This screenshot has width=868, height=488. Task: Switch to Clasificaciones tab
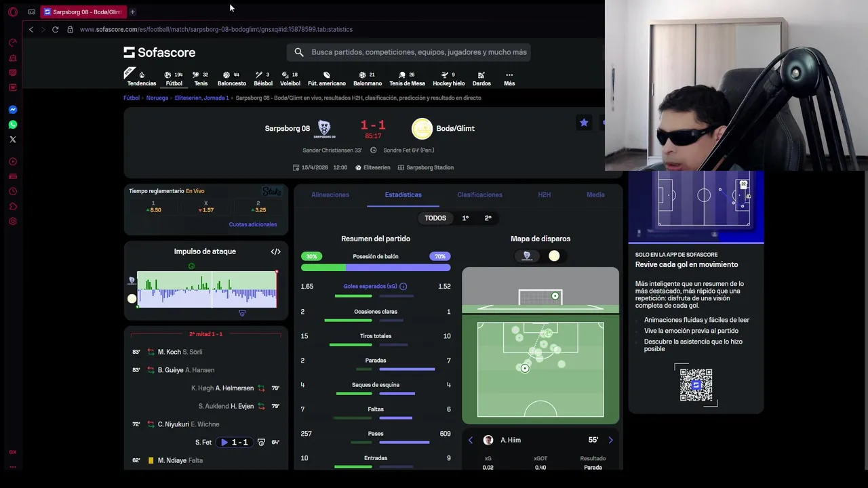(479, 195)
